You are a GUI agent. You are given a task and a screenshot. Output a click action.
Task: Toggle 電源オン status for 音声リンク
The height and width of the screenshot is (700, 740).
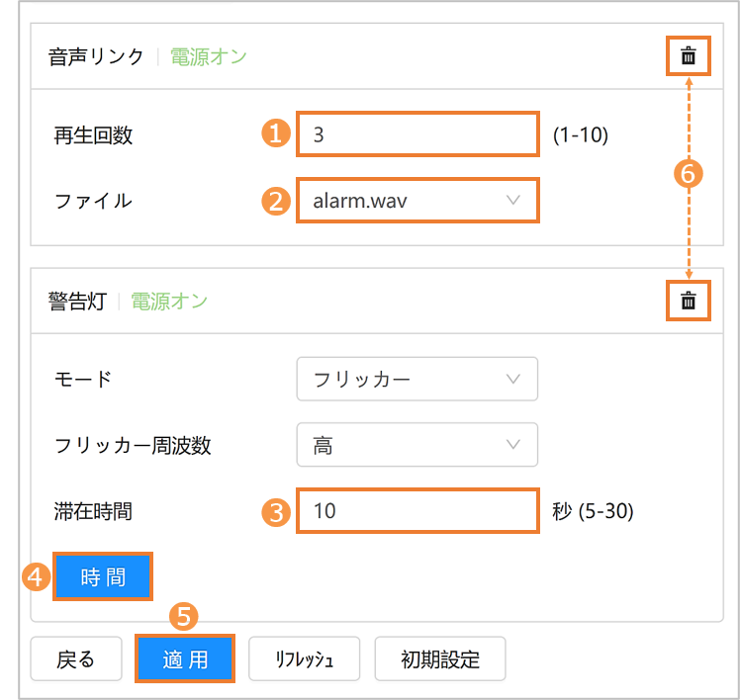[208, 56]
